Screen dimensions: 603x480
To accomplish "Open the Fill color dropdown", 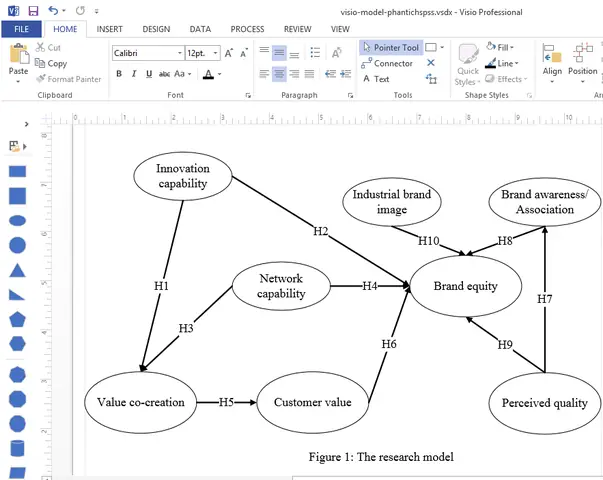I will click(x=500, y=47).
